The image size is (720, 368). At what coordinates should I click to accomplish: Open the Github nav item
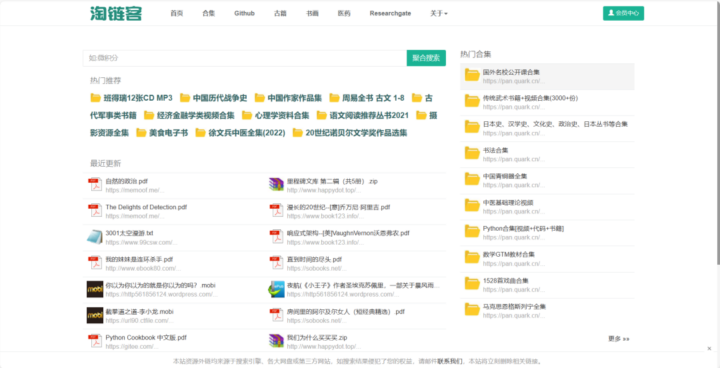tap(244, 13)
